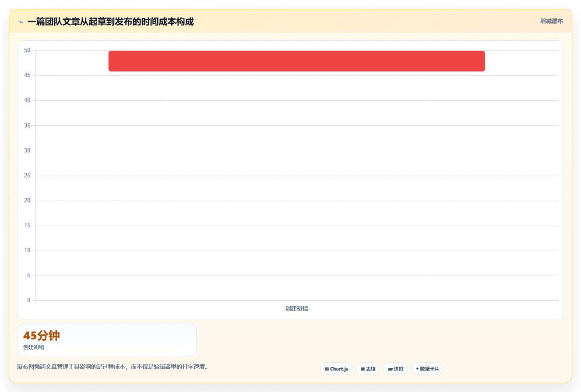This screenshot has height=392, width=581.
Task: Click the footnote text starting with 瀑布图强调
Action: (114, 367)
